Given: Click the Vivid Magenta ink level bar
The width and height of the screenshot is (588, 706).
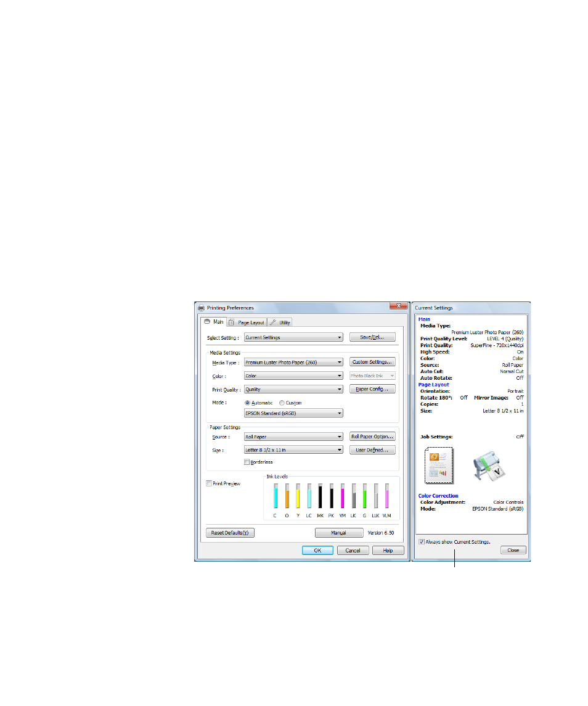Looking at the screenshot, I should 342,496.
